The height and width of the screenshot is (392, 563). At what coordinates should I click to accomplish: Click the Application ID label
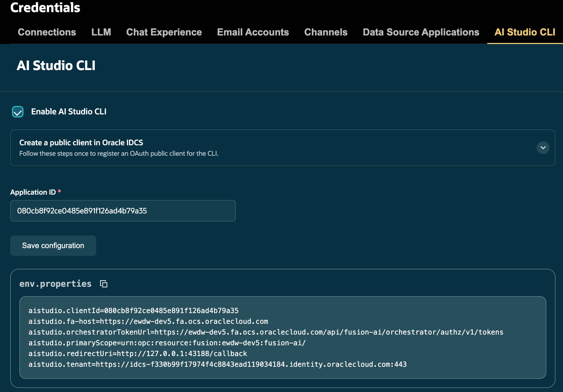click(x=33, y=192)
